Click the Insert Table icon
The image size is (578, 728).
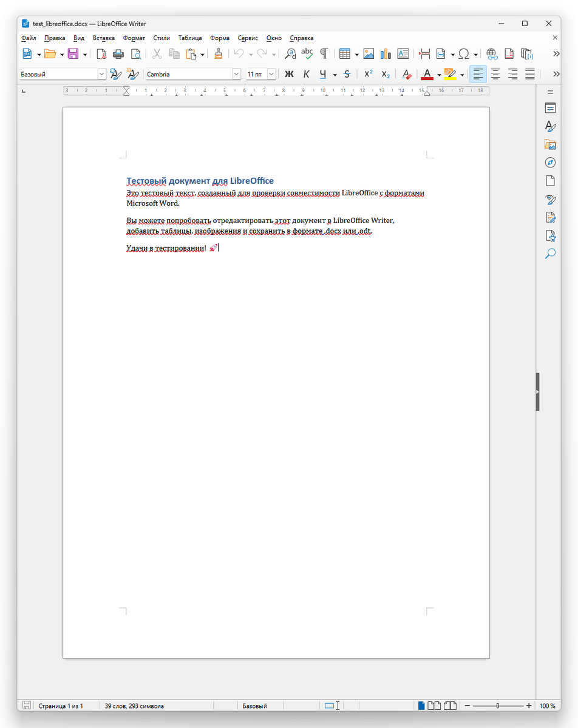tap(345, 54)
